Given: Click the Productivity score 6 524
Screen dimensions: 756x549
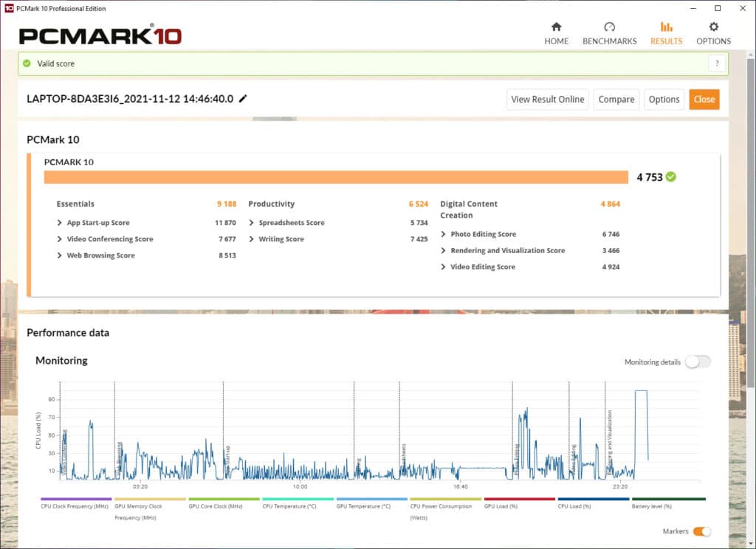Looking at the screenshot, I should click(x=419, y=204).
